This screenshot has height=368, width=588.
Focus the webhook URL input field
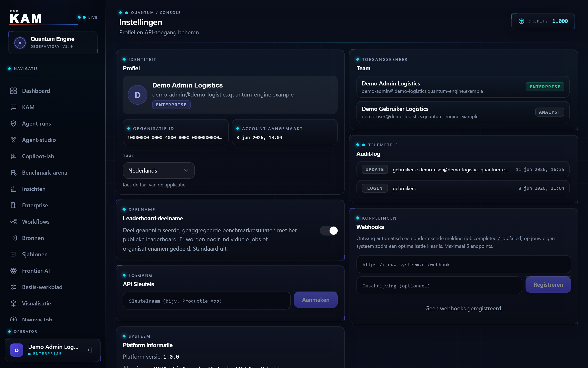pyautogui.click(x=464, y=264)
